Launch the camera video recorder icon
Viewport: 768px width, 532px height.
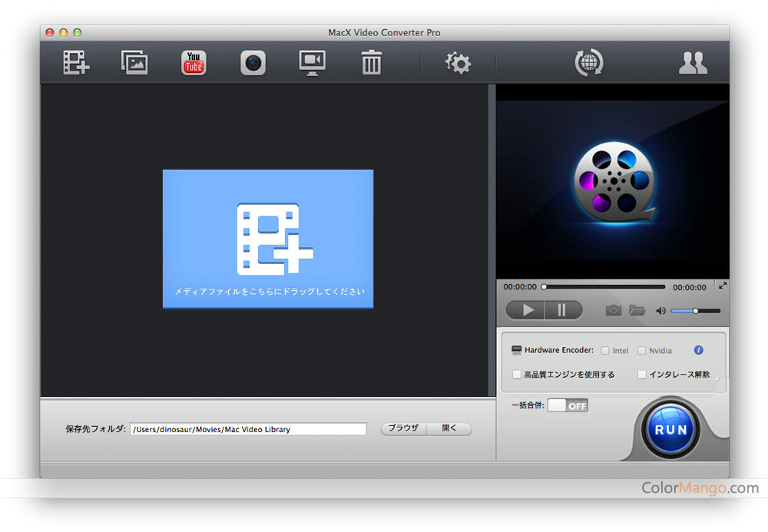(x=253, y=63)
